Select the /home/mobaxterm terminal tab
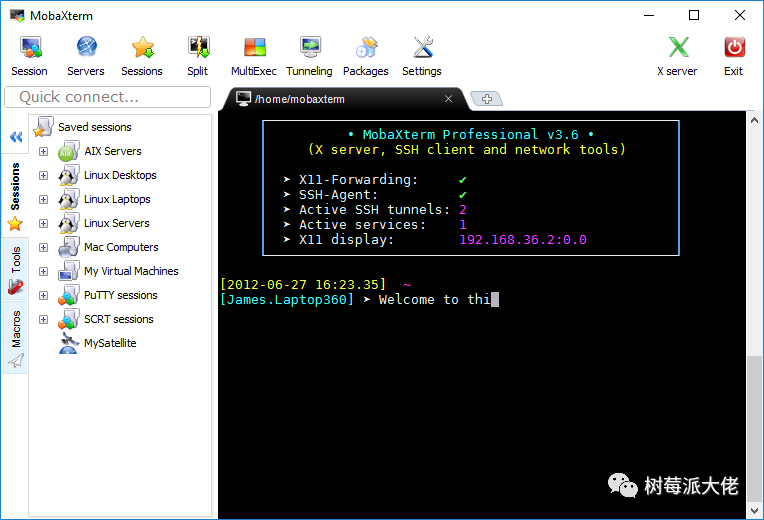The image size is (764, 520). pyautogui.click(x=344, y=99)
